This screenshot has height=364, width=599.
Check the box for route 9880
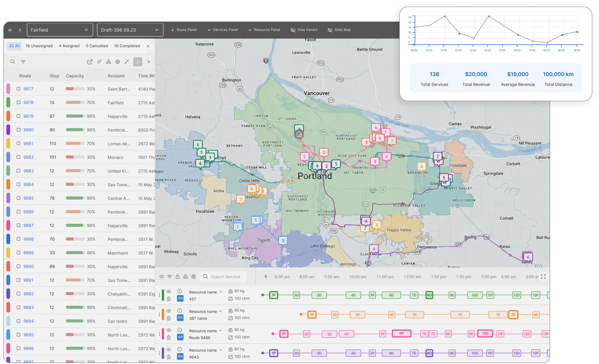(x=19, y=130)
